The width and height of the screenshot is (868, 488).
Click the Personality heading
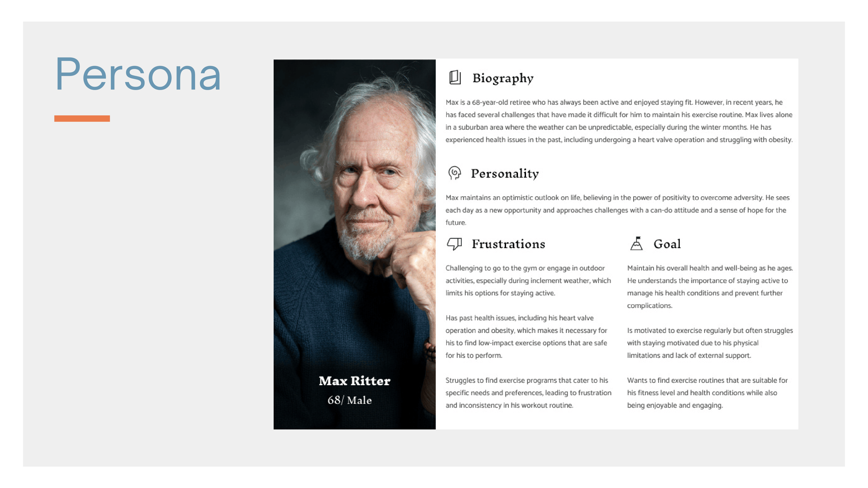click(x=505, y=174)
